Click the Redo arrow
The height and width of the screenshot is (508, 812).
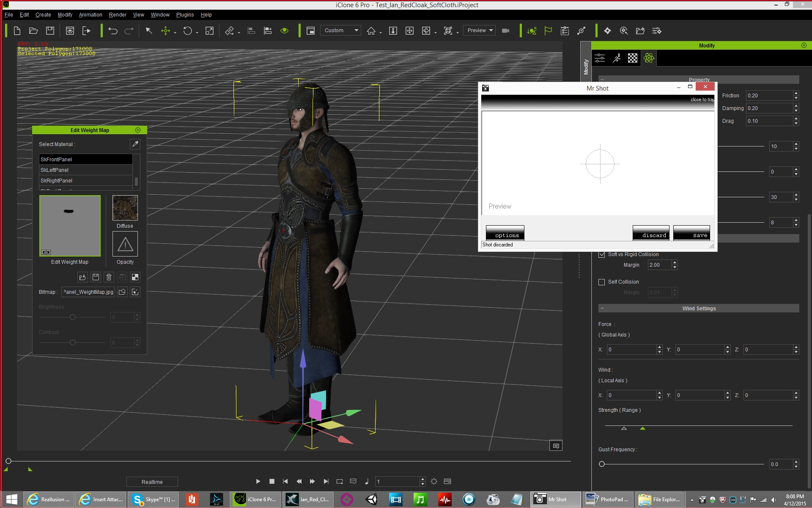[129, 30]
